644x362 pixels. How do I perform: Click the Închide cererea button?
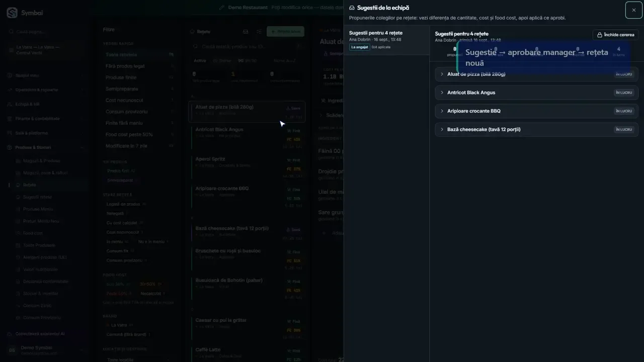point(615,35)
